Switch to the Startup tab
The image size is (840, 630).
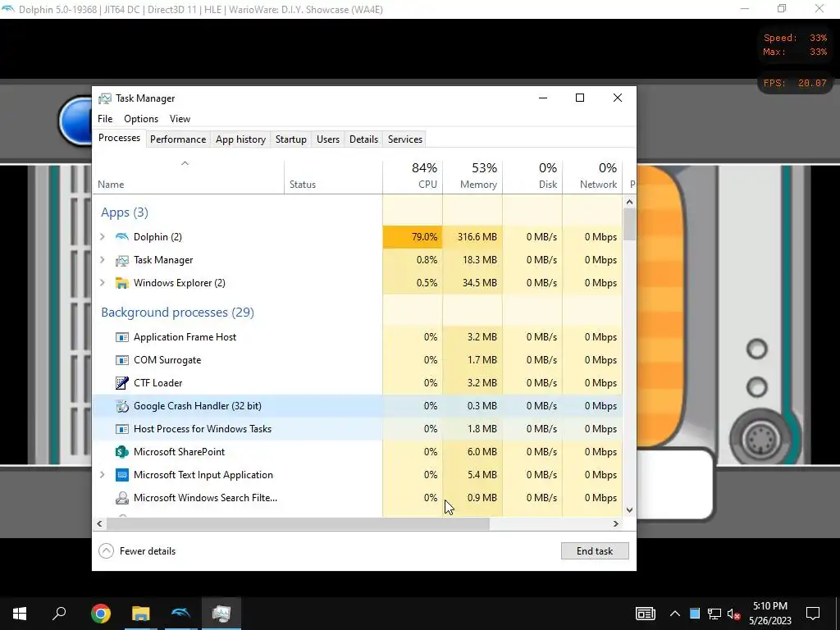pyautogui.click(x=291, y=139)
